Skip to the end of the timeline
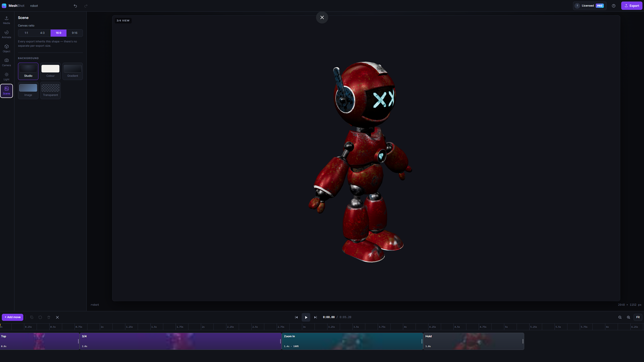The image size is (644, 362). coord(316,317)
